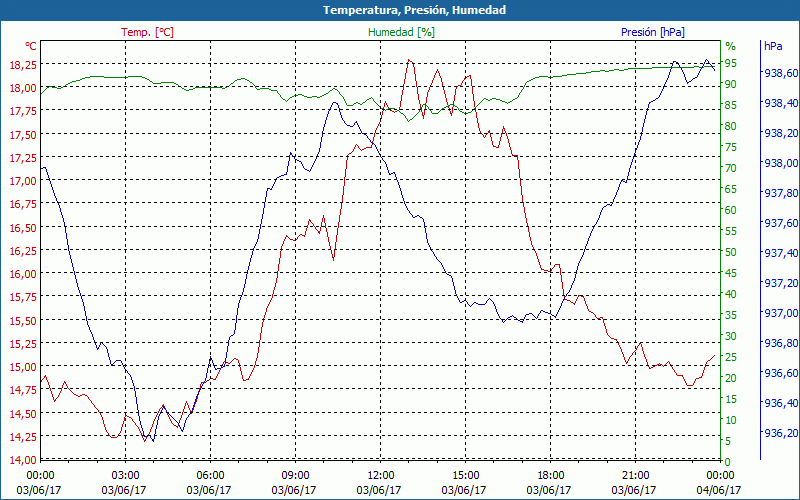Click the '936,80' pressure axis value

[x=781, y=343]
